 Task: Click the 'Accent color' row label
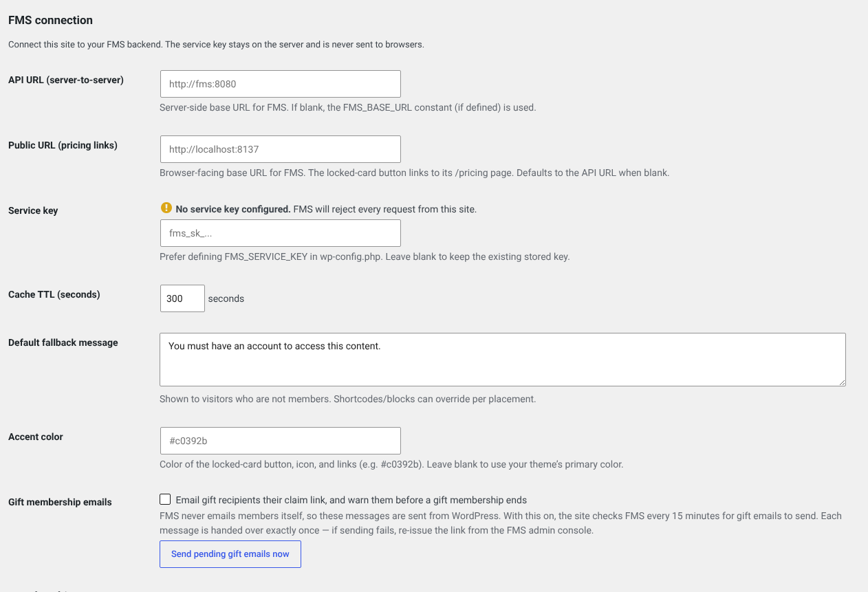(36, 437)
